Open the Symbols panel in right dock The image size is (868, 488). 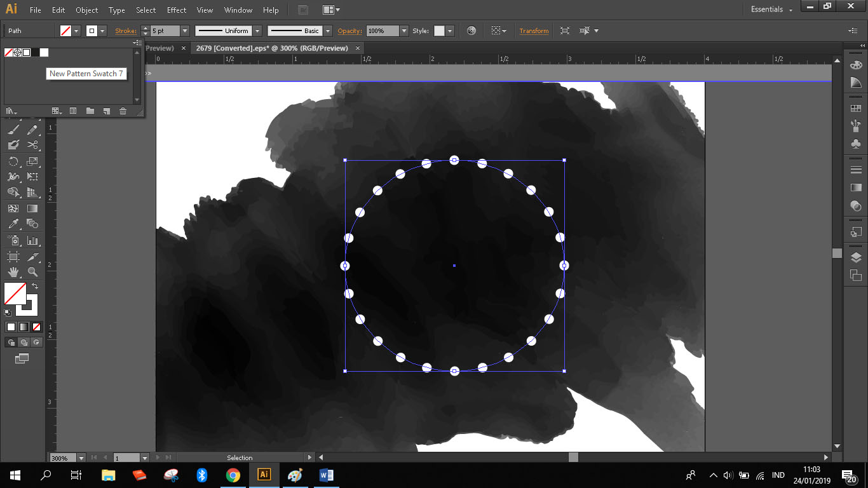click(856, 144)
